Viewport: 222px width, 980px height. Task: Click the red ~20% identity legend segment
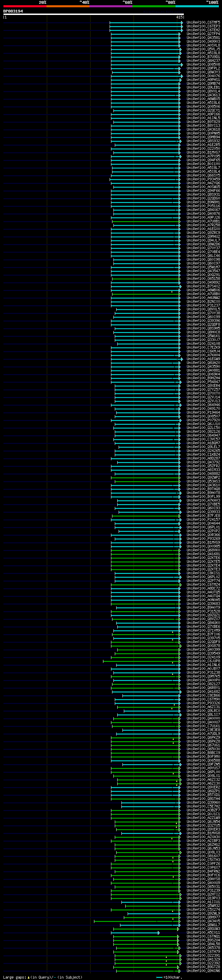coord(25,6)
